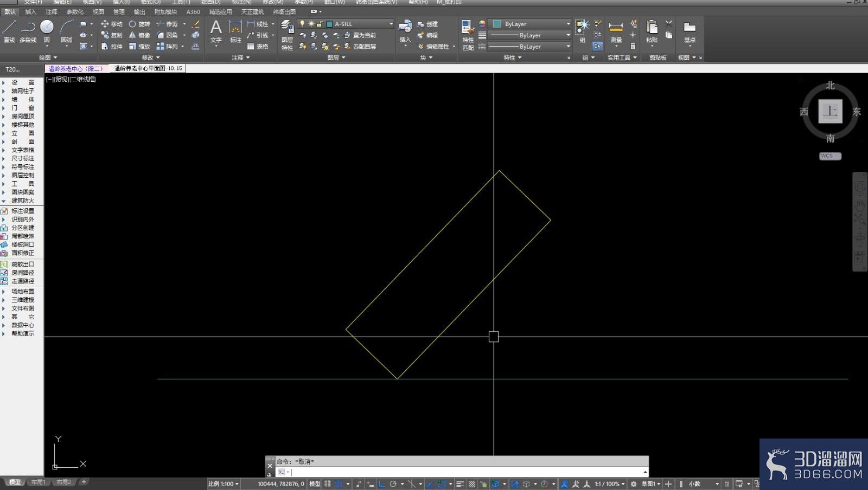Click the Leader (引线) button
868x490 pixels.
click(x=258, y=35)
